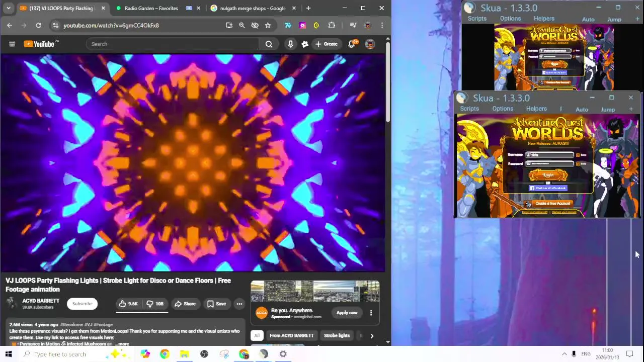Image resolution: width=644 pixels, height=362 pixels.
Task: Like the video with thumbs up 9.6K
Action: coord(128,304)
